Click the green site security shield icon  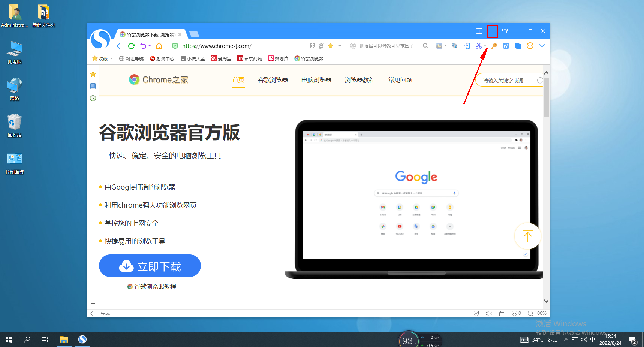point(175,46)
